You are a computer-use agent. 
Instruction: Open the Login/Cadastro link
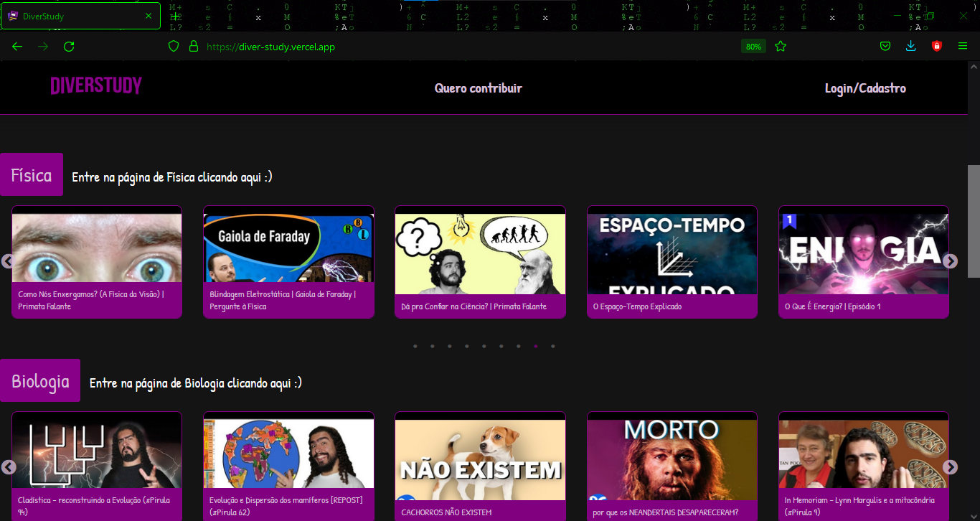(865, 88)
